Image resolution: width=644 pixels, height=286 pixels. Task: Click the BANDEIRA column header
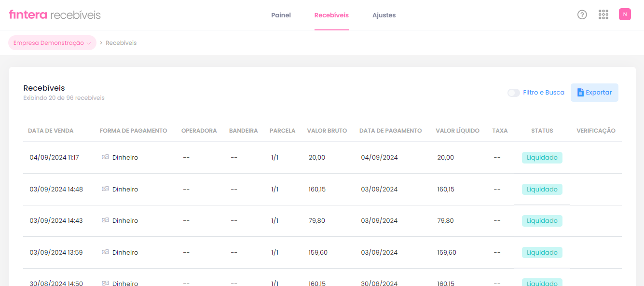pyautogui.click(x=243, y=131)
